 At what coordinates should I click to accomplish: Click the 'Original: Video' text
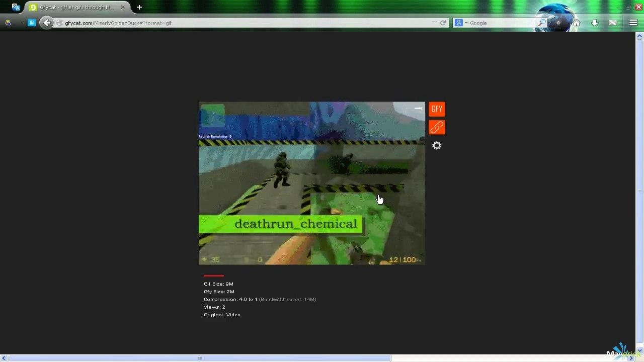222,315
